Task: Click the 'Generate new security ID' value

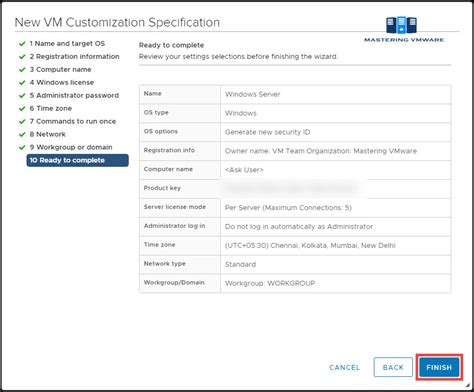Action: point(267,132)
